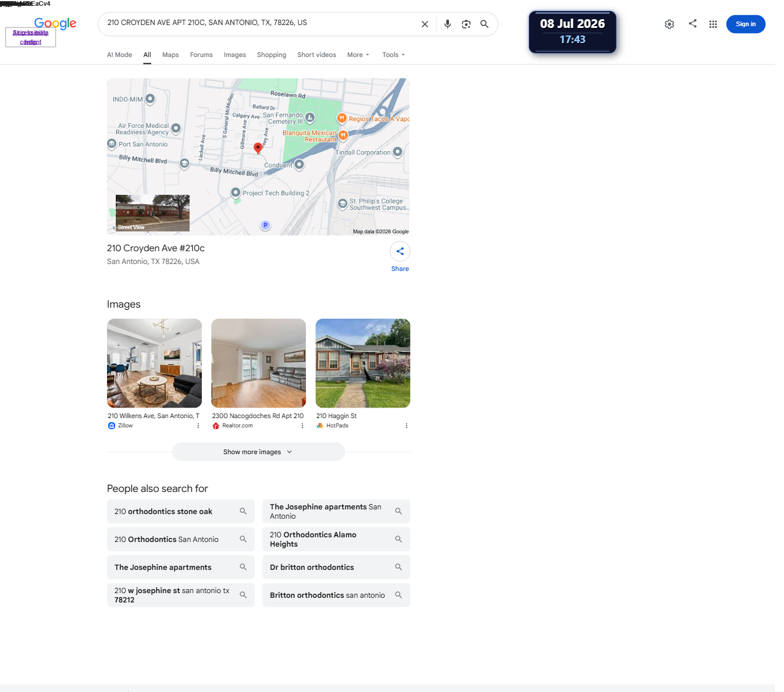
Task: Switch to the Shopping tab
Action: [x=272, y=55]
